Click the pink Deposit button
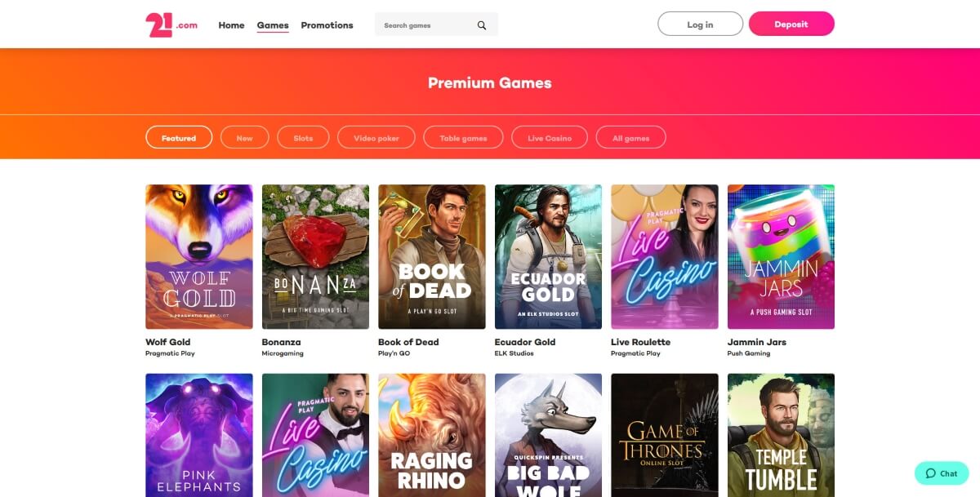The width and height of the screenshot is (980, 497). click(x=791, y=24)
